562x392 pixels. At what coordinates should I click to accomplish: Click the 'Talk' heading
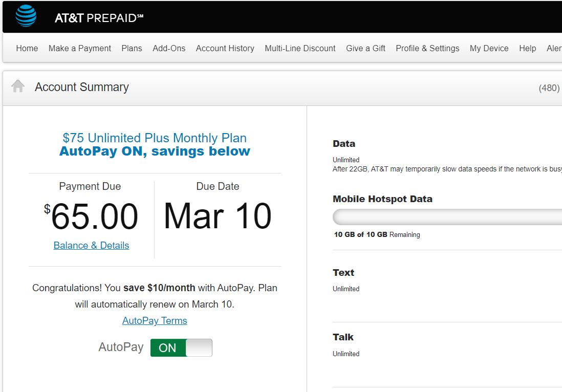coord(343,337)
